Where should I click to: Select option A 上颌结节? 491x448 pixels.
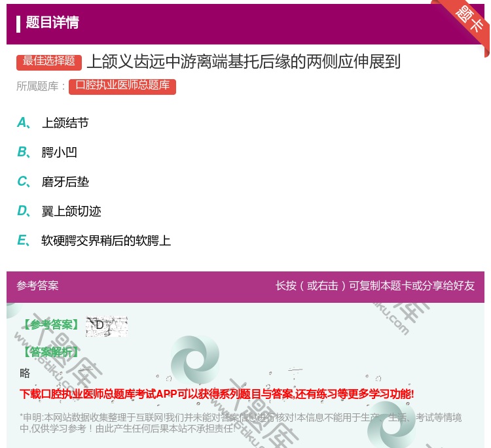tap(65, 123)
